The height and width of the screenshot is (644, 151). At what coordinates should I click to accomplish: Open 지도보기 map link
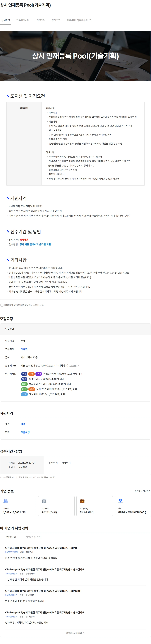pyautogui.click(x=73, y=366)
